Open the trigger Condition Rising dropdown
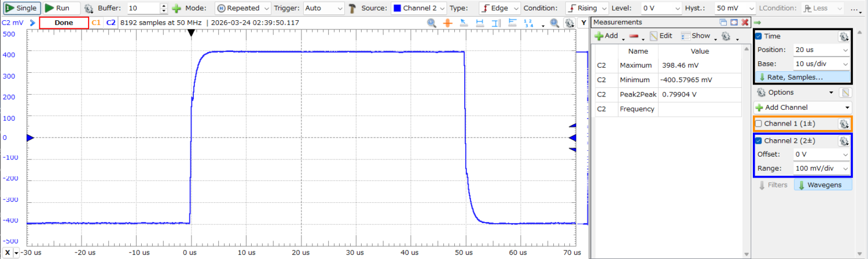Image resolution: width=868 pixels, height=259 pixels. click(587, 9)
